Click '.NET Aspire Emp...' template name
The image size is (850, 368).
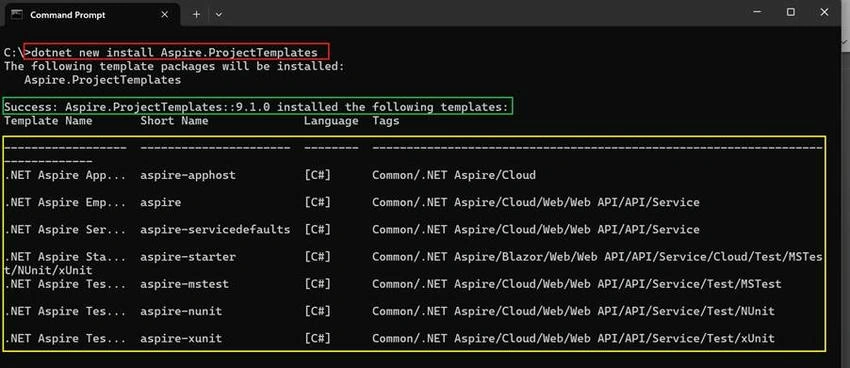(x=65, y=202)
